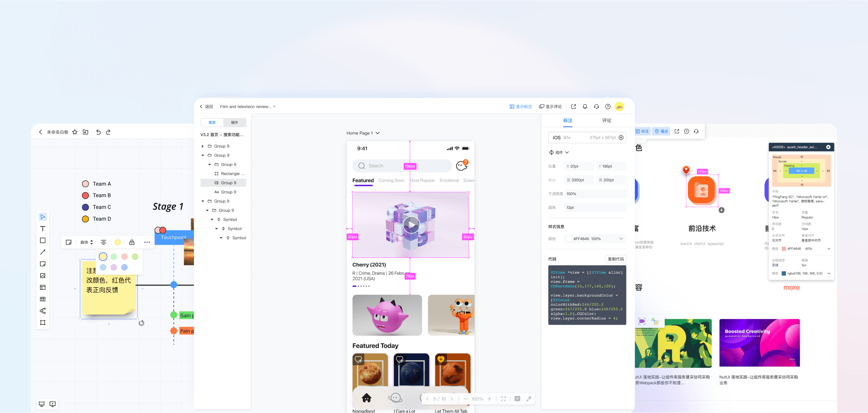
Task: Click the undo arrow in whiteboard header
Action: pyautogui.click(x=98, y=132)
